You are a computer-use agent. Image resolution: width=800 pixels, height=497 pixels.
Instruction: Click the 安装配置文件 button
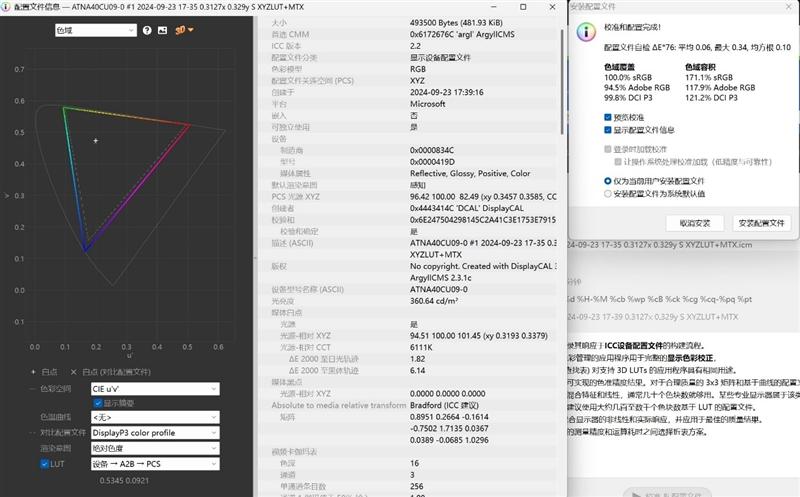click(761, 223)
